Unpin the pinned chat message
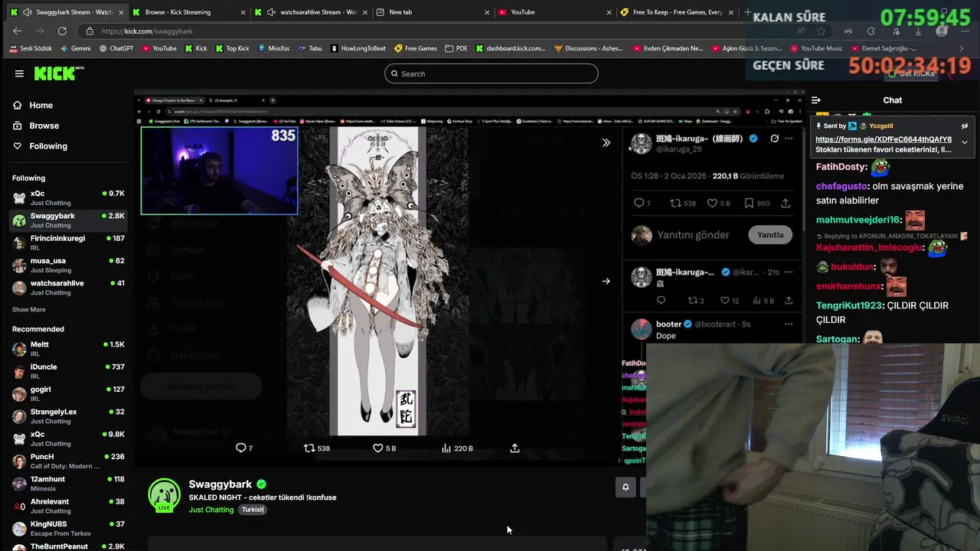Viewport: 980px width, 551px height. coord(965,126)
